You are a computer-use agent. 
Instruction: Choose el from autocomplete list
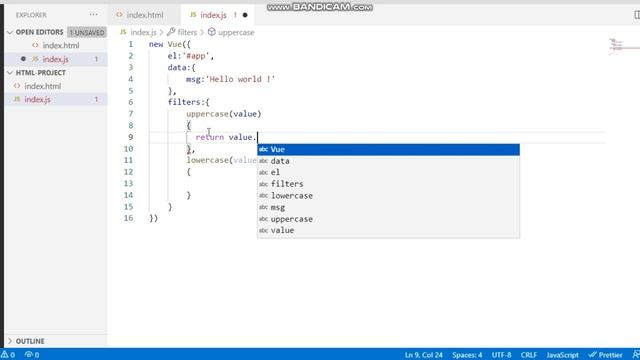(x=388, y=172)
